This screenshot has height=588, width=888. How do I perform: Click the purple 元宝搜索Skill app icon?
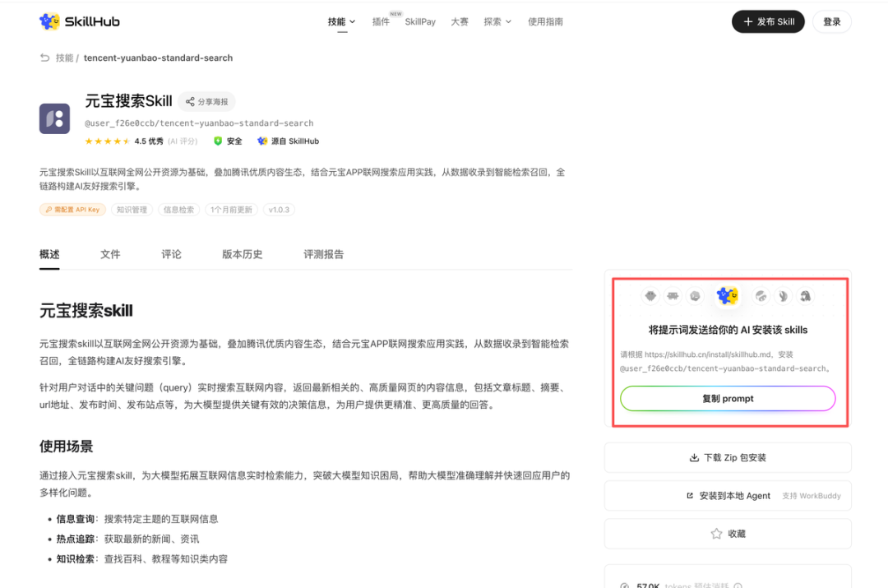click(x=54, y=118)
